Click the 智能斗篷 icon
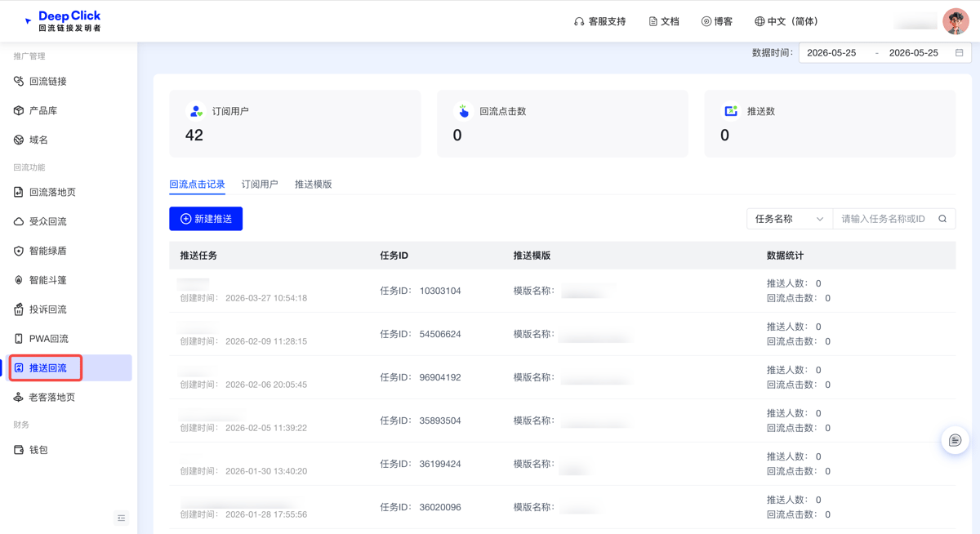The height and width of the screenshot is (534, 980). click(19, 280)
